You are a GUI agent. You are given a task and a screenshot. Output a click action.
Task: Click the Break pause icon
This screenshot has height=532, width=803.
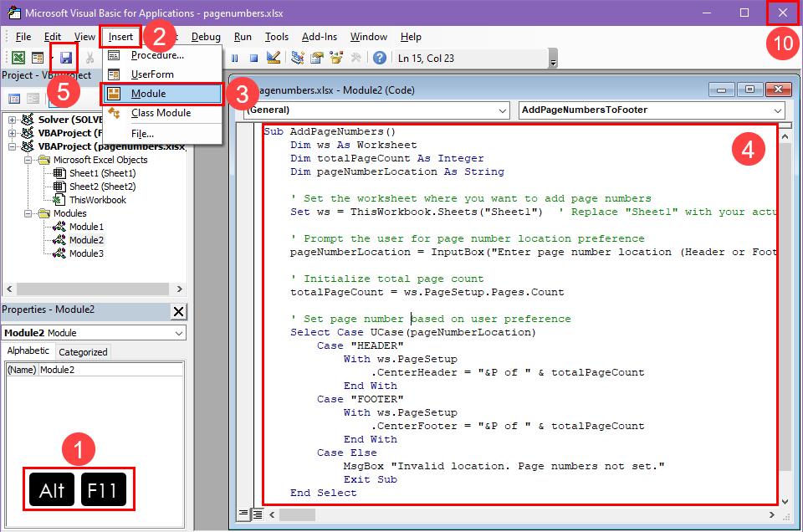click(234, 58)
